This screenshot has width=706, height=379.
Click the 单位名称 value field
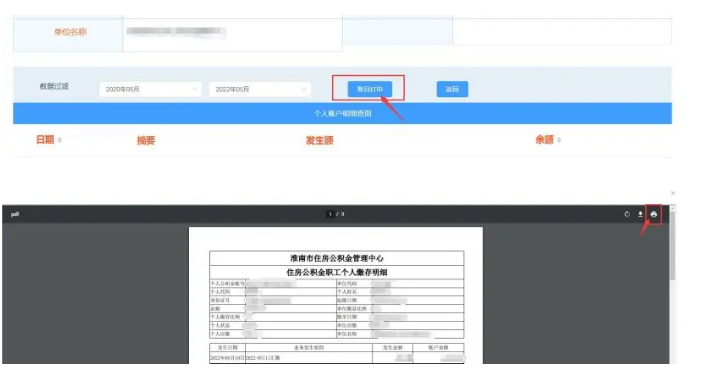click(x=232, y=34)
